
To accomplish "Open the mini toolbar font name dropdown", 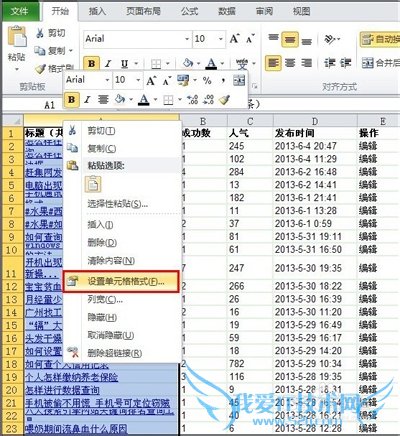I will pyautogui.click(x=107, y=80).
